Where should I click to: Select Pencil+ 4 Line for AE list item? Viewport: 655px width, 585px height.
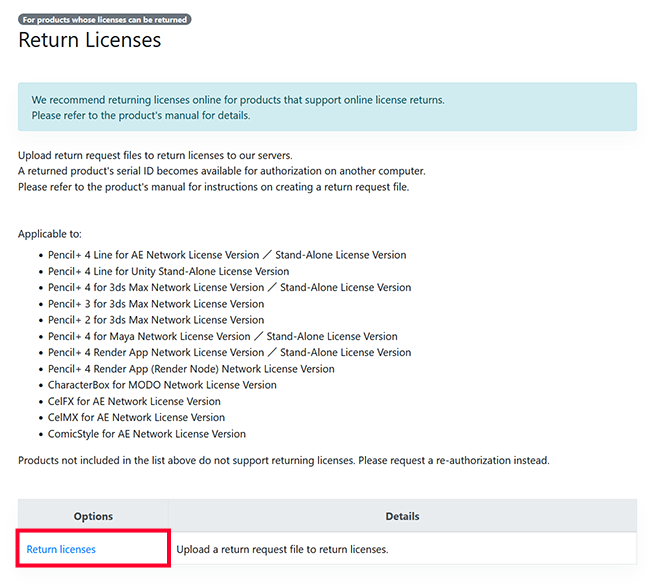click(x=227, y=255)
